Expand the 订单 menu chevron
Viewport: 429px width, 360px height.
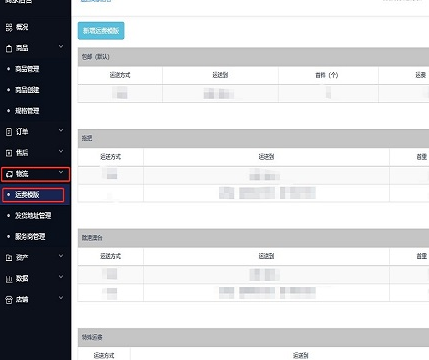[61, 130]
